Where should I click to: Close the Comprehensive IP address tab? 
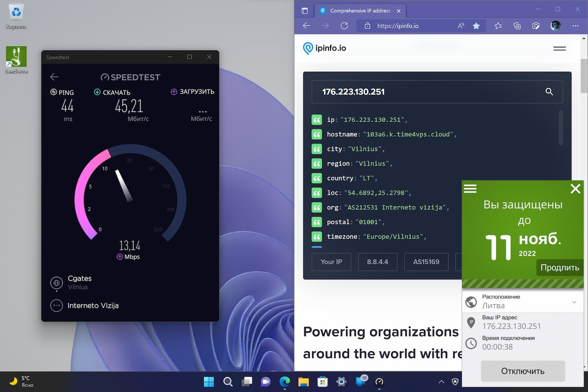(399, 11)
